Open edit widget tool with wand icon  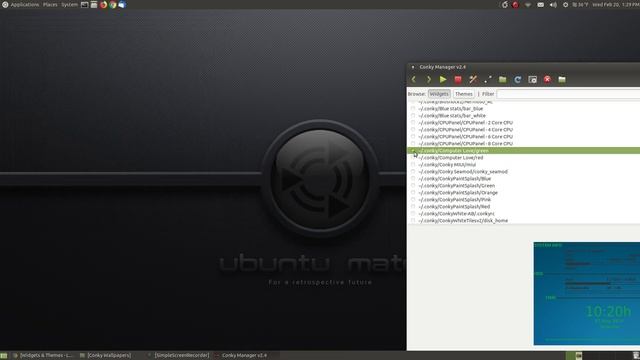(x=473, y=80)
